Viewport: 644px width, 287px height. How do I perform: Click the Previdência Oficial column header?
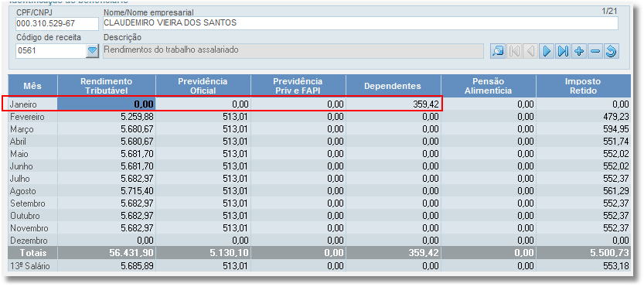tap(203, 86)
